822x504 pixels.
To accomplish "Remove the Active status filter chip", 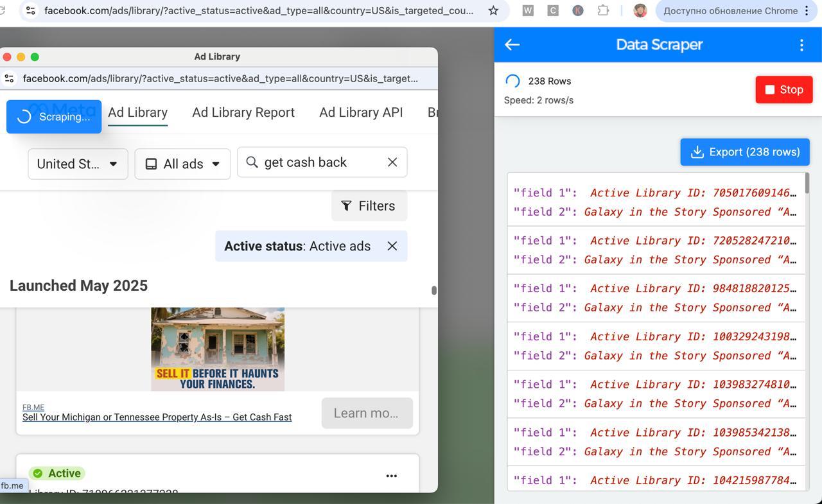I will [392, 246].
